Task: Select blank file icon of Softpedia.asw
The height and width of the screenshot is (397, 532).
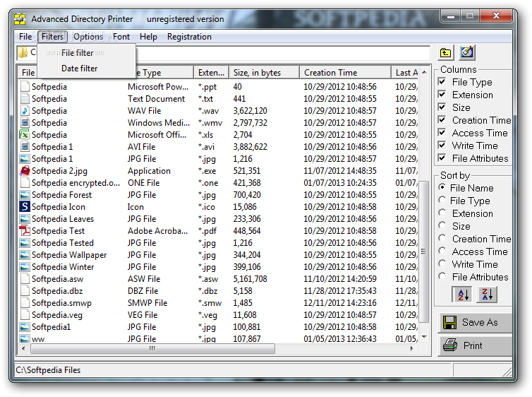Action: (x=25, y=279)
